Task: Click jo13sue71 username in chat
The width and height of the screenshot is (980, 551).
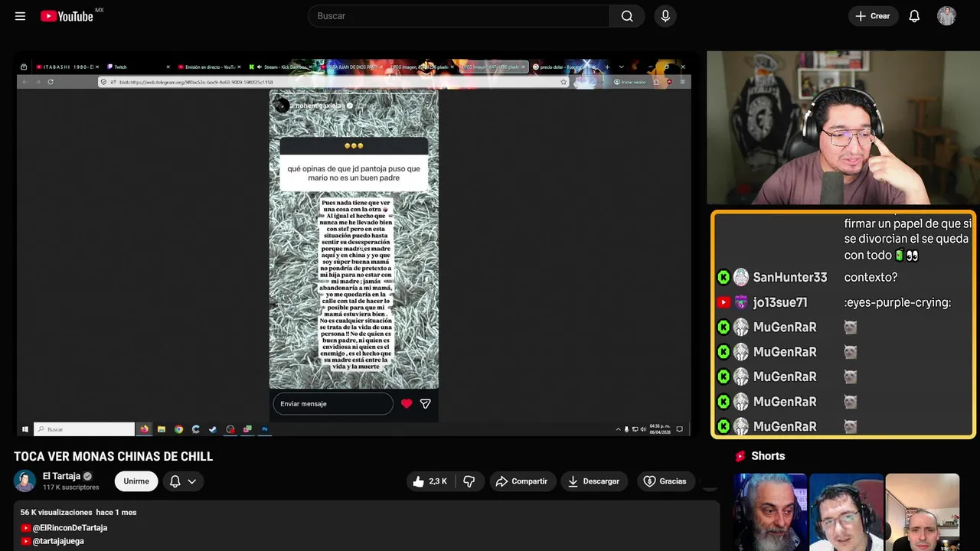Action: point(780,302)
